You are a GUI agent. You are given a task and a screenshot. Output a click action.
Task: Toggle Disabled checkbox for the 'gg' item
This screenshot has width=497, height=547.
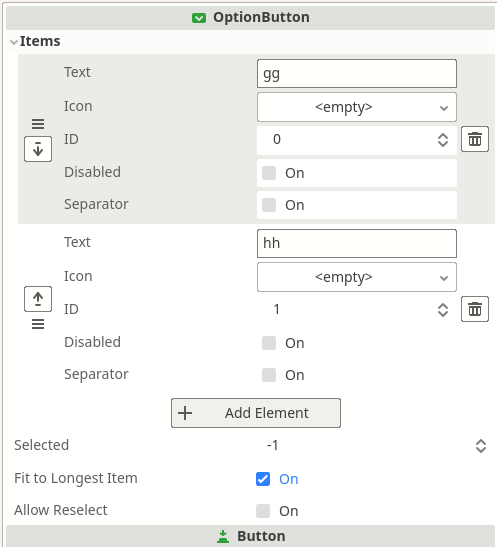[269, 173]
